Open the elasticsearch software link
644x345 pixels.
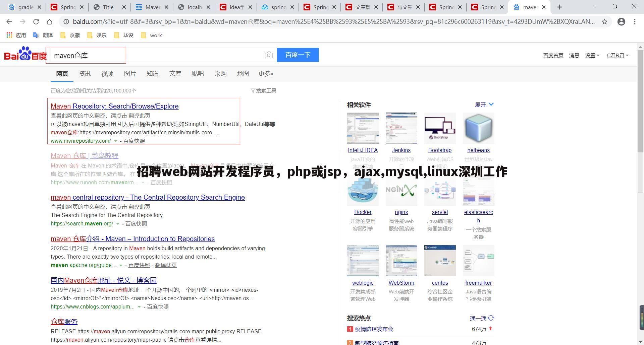pos(478,216)
